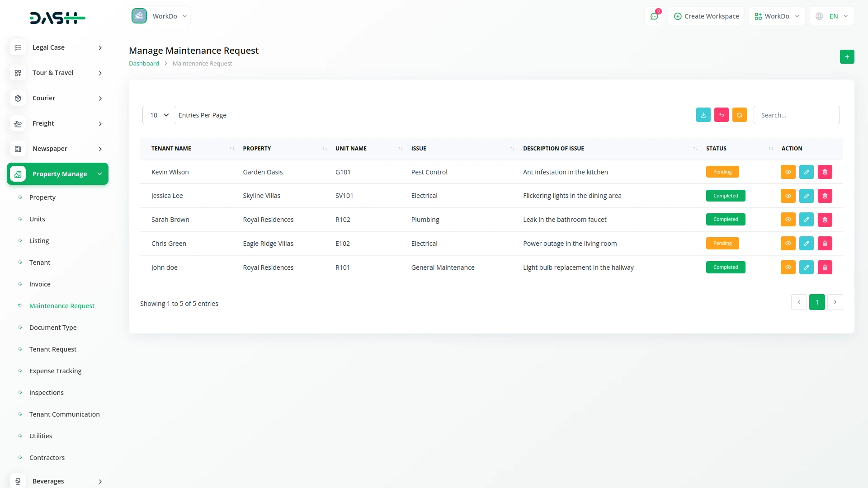Go to Dashboard breadcrumb link

144,64
